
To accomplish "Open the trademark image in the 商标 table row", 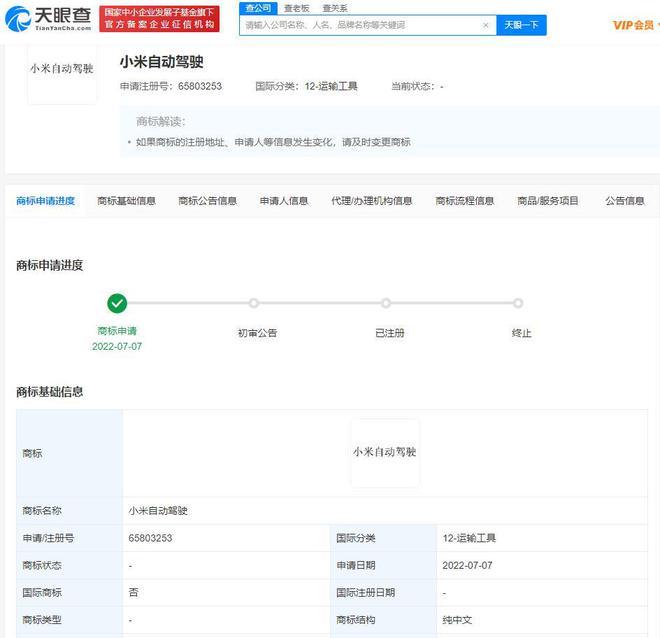I will pos(385,453).
